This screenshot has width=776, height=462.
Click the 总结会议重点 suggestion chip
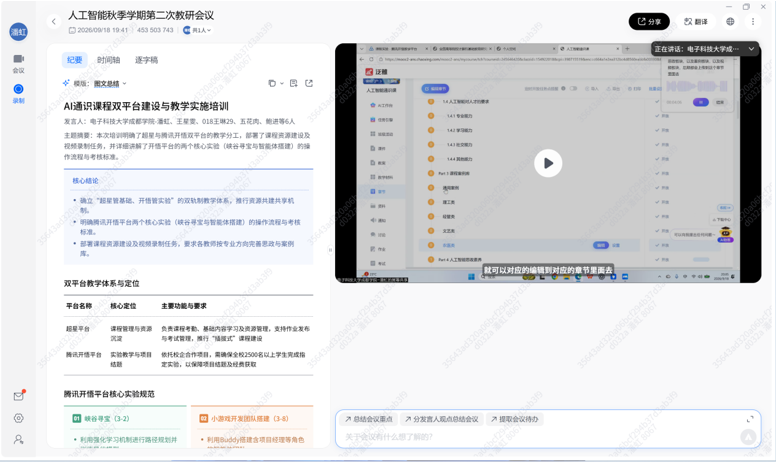pyautogui.click(x=369, y=419)
